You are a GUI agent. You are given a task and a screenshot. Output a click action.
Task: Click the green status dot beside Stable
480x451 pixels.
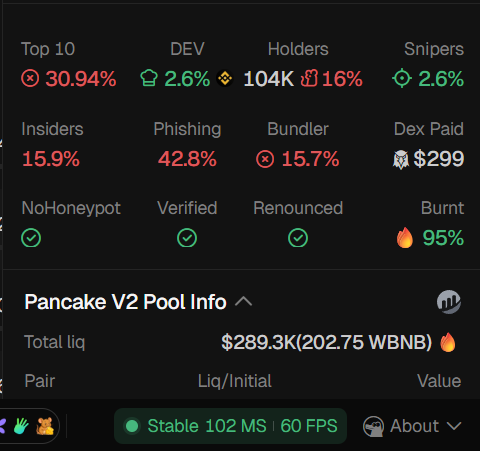pos(132,426)
